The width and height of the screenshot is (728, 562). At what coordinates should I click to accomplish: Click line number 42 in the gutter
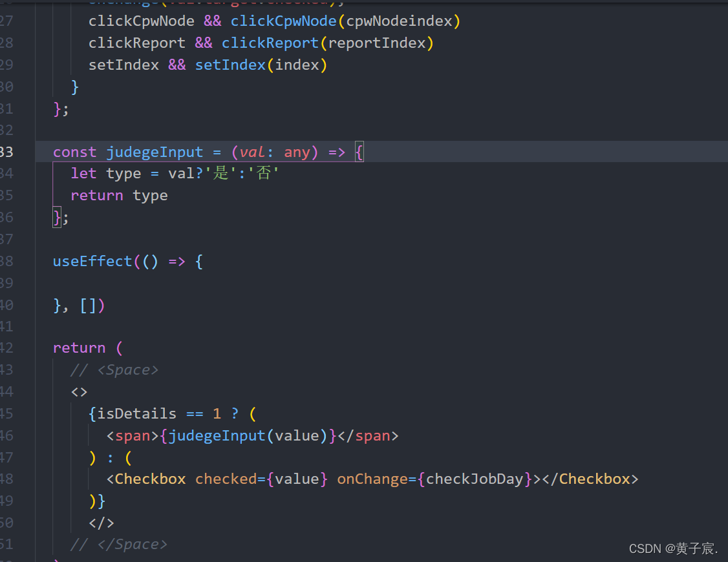click(6, 348)
